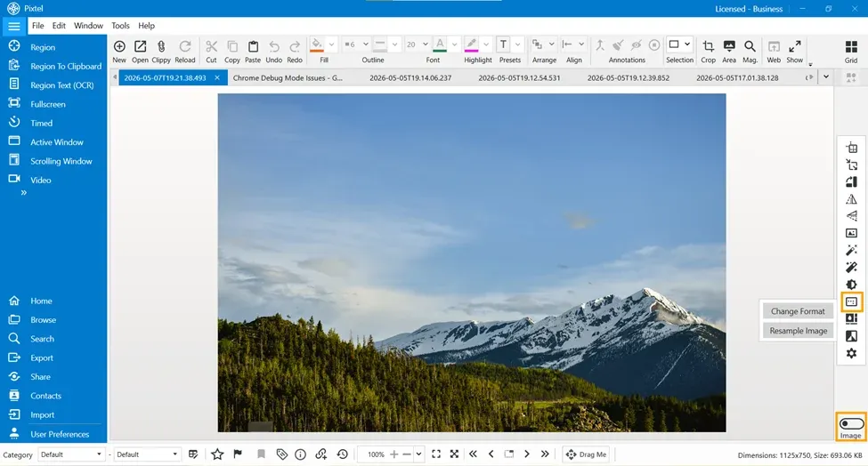868x466 pixels.
Task: Expand more capture options chevron in sidebar
Action: coord(23,193)
